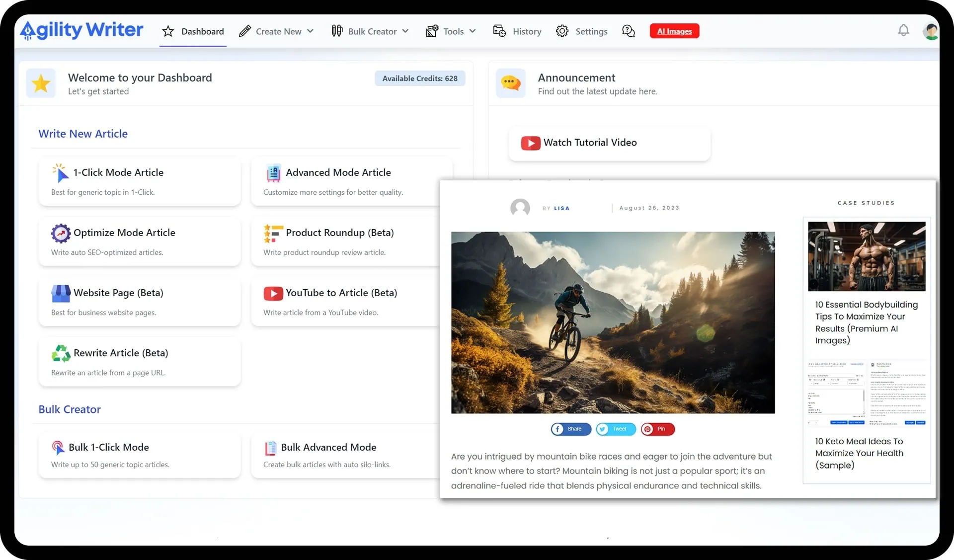Click the 1-Click Mode cursor icon

[60, 173]
